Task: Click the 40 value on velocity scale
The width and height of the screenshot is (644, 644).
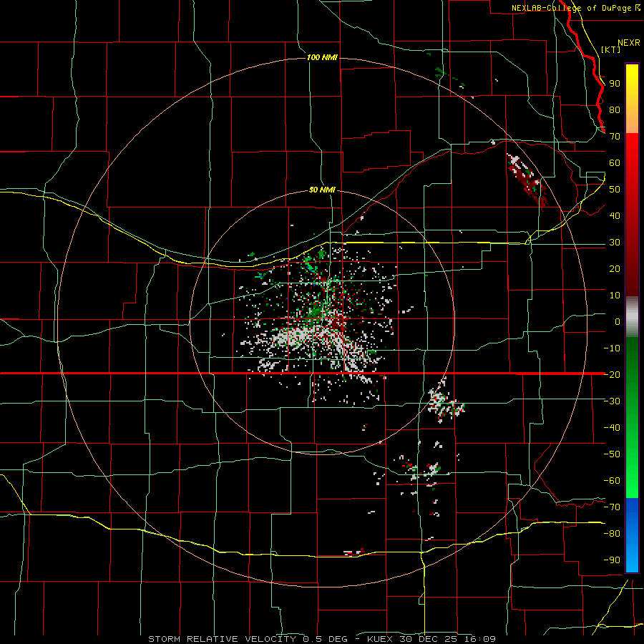Action: 615,215
